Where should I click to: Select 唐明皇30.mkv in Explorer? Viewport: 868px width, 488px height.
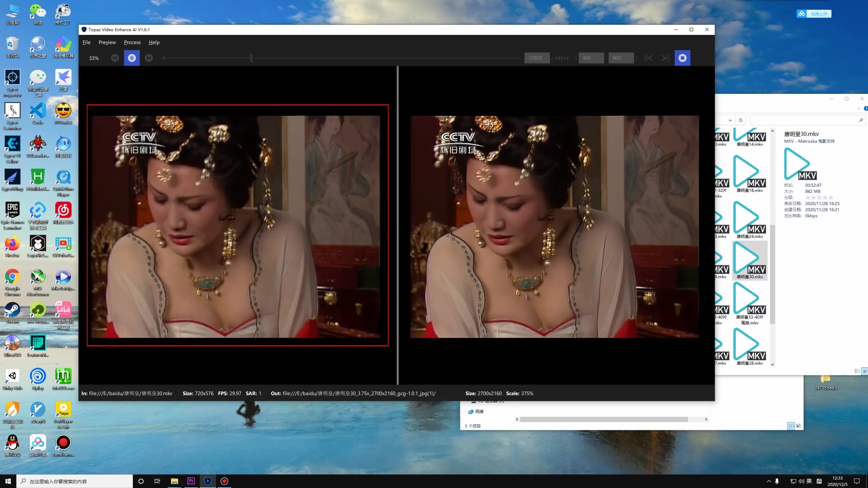coord(750,260)
